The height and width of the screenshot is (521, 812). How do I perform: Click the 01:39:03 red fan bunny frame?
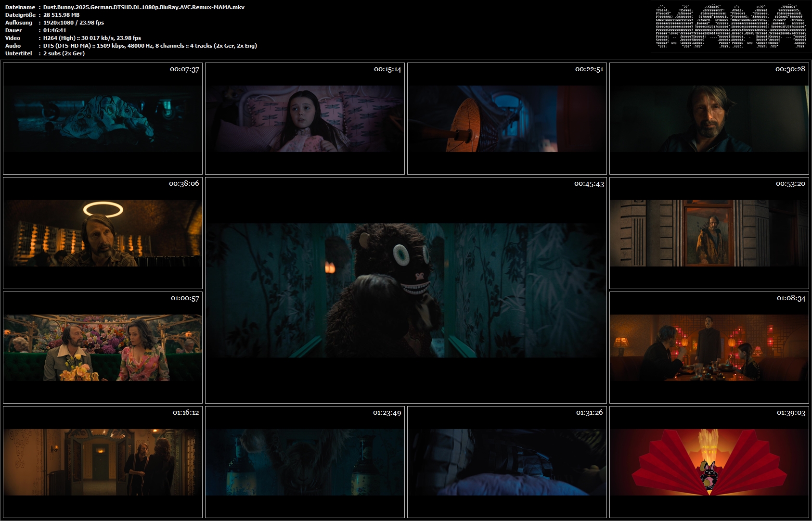click(x=709, y=462)
